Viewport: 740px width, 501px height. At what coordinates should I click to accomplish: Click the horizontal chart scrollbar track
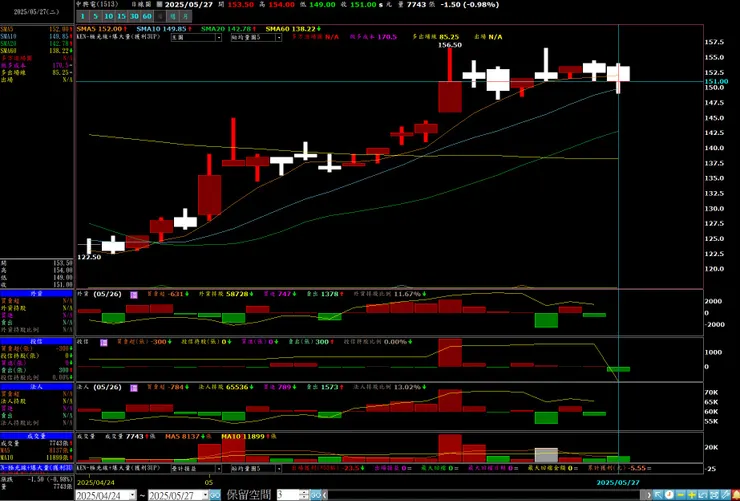click(486, 495)
